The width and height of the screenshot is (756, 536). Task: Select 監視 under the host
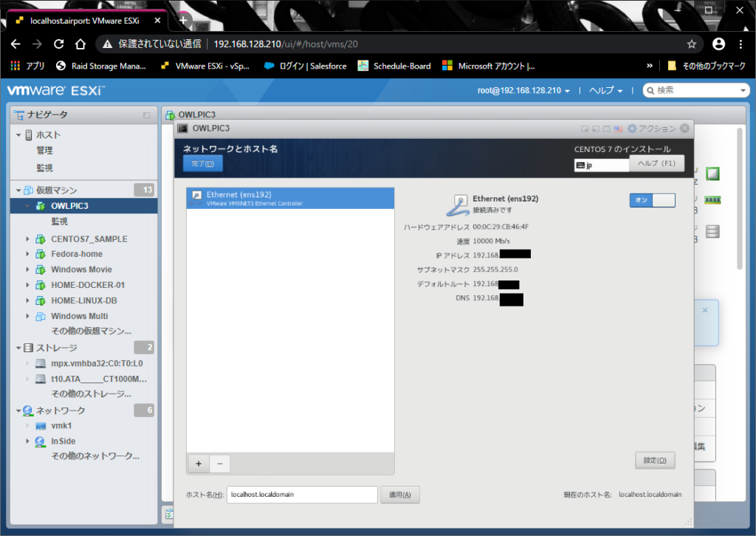pyautogui.click(x=45, y=168)
